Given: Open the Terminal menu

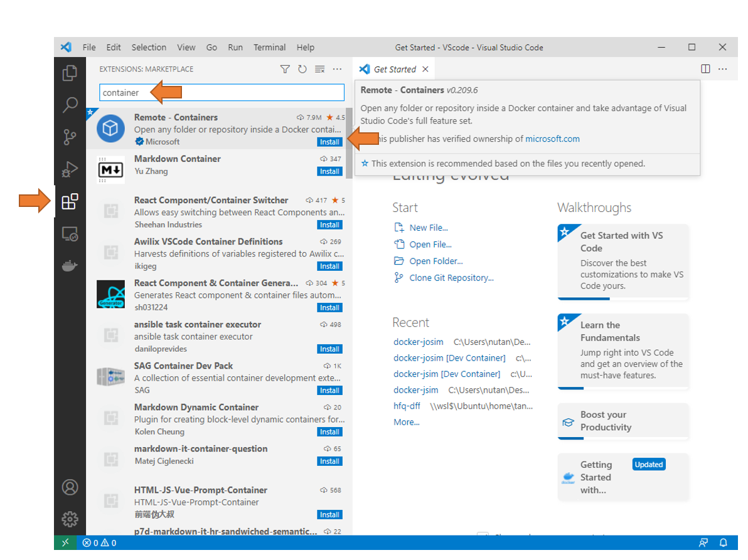Looking at the screenshot, I should pyautogui.click(x=269, y=47).
